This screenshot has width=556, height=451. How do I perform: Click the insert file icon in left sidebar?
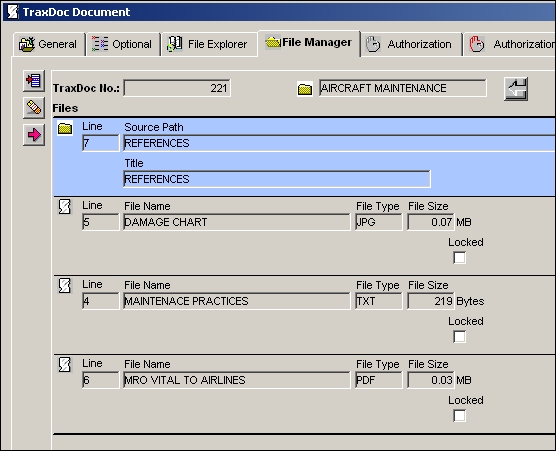tap(34, 81)
